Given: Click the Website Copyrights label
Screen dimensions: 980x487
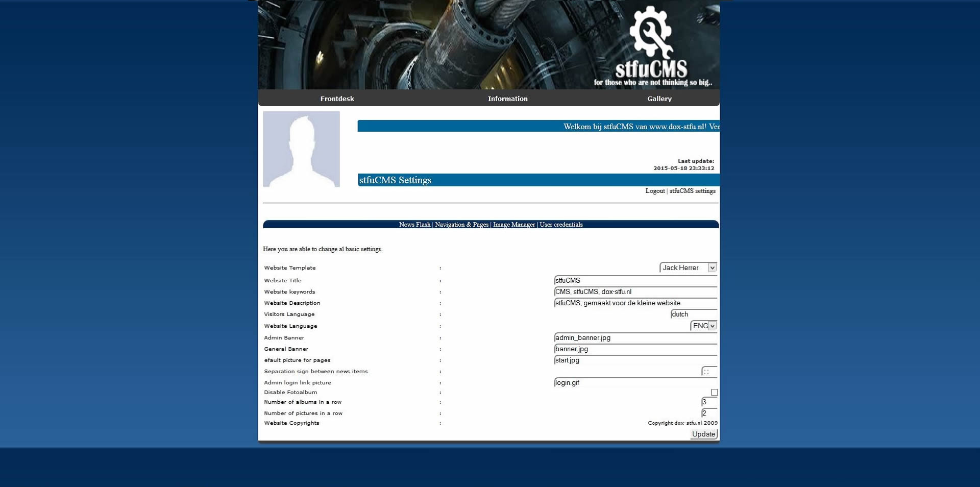Looking at the screenshot, I should [291, 423].
